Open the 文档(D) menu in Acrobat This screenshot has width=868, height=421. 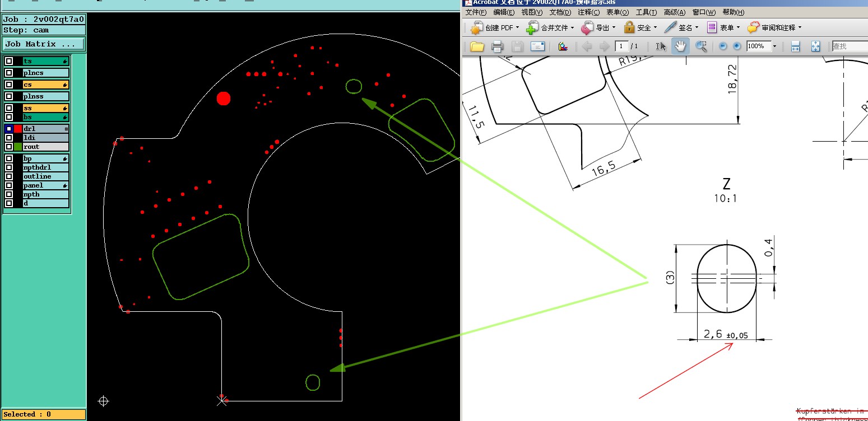pos(560,12)
